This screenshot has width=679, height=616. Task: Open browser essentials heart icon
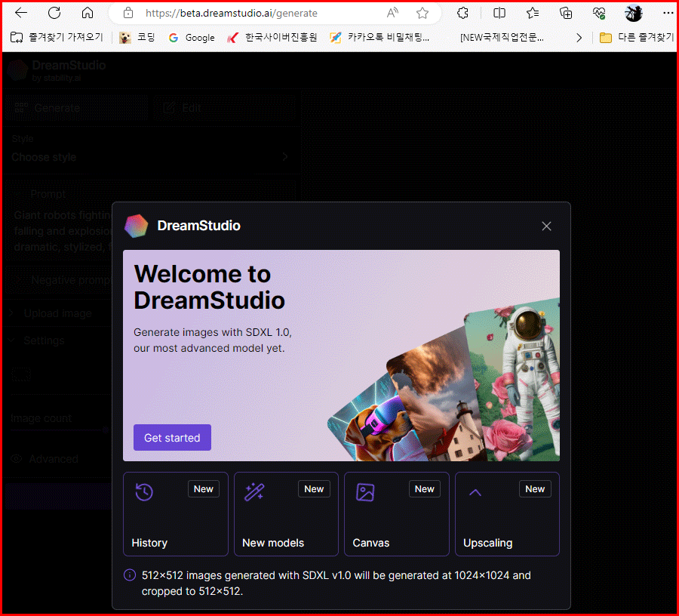pos(599,14)
